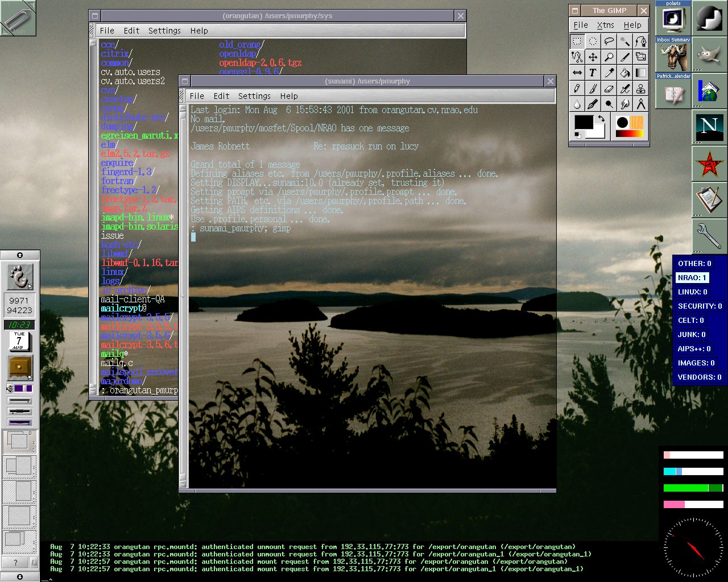Open window menu button of sunami terminal
Image resolution: width=728 pixels, height=582 pixels.
185,81
